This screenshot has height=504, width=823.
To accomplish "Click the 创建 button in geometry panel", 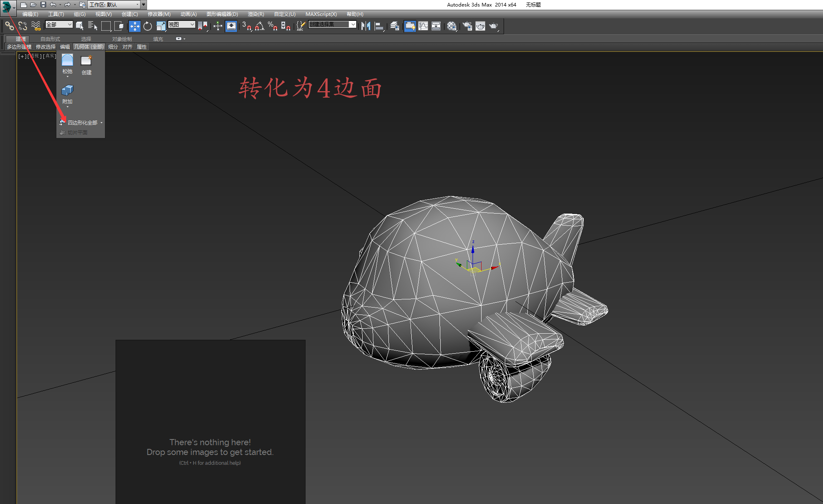I will (86, 61).
